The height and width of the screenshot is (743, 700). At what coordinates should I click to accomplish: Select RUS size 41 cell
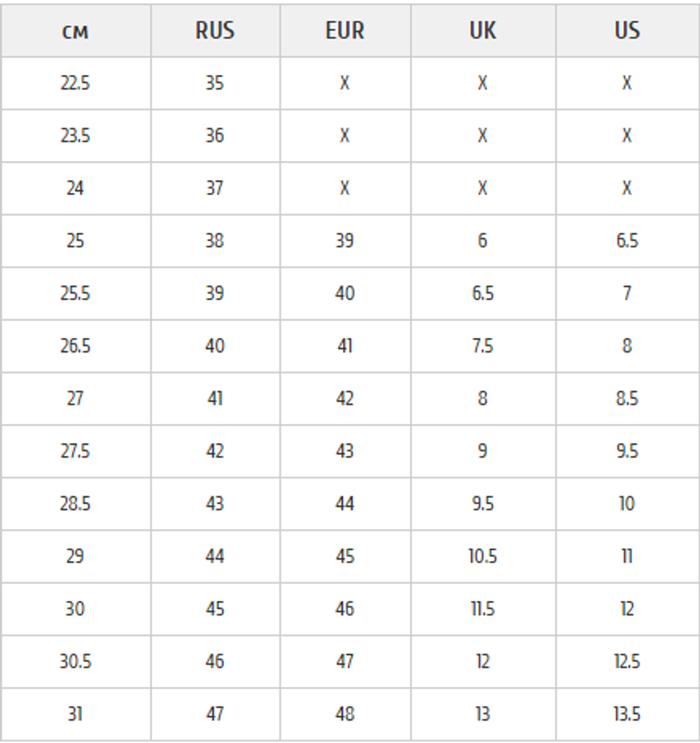215,399
